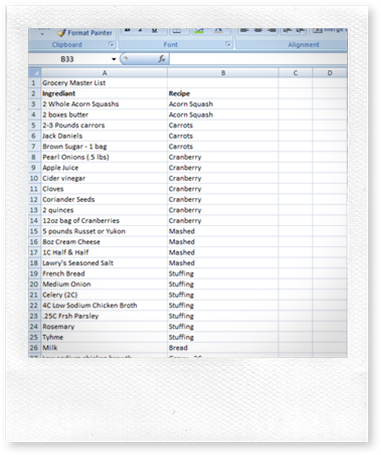Select '4C Low Sodium Chicken Broth' cell
381x455 pixels.
[x=104, y=306]
